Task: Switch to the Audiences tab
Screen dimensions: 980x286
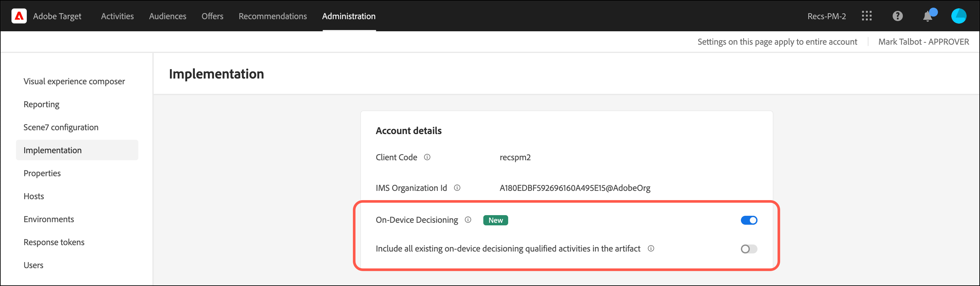Action: [167, 16]
